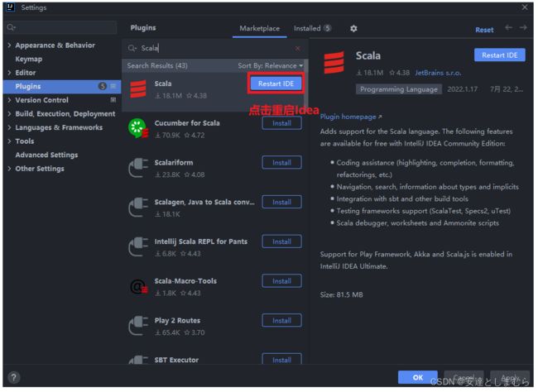538x392 pixels.
Task: Install the SBT Executor plugin
Action: (x=281, y=360)
